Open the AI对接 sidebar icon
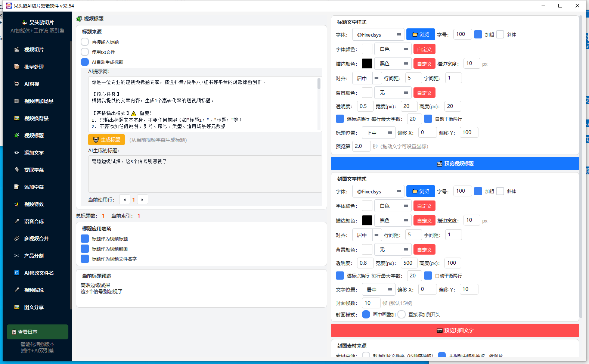 tap(16, 84)
